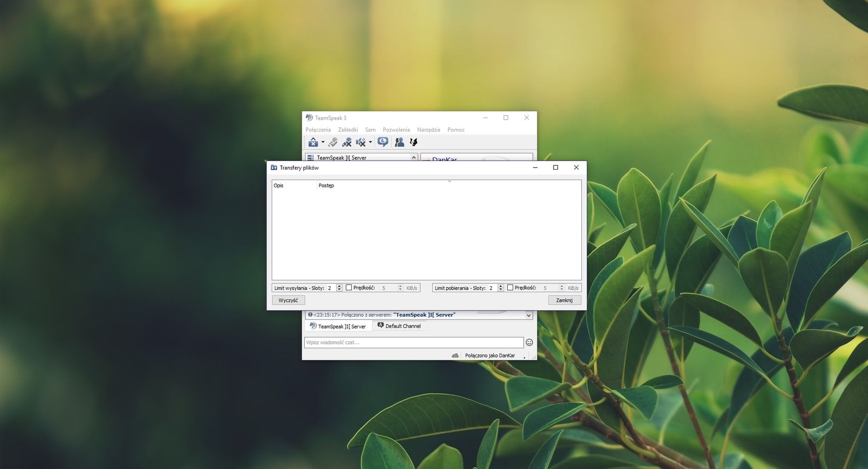Minimize the Transfery plików window

pyautogui.click(x=535, y=168)
